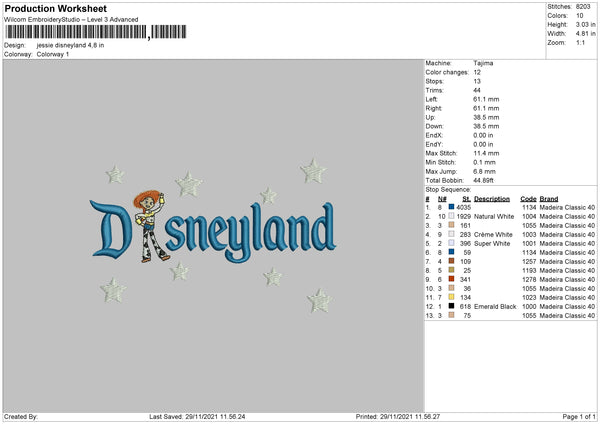Click the 'Colorway 1' value
Viewport: 600px width, 424px height.
(x=53, y=54)
